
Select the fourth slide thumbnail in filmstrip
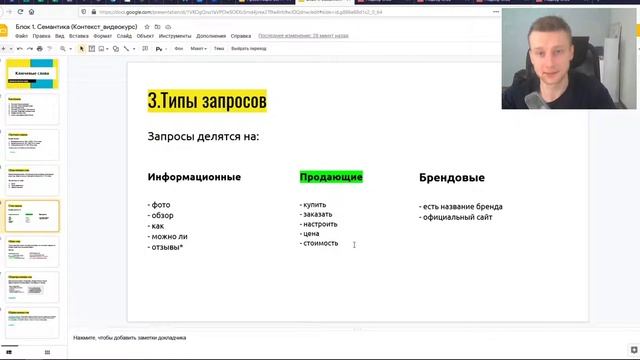tap(32, 180)
